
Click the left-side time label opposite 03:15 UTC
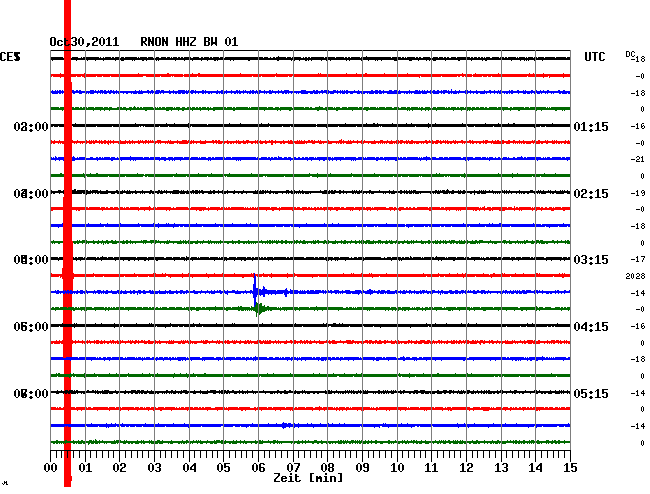31,260
